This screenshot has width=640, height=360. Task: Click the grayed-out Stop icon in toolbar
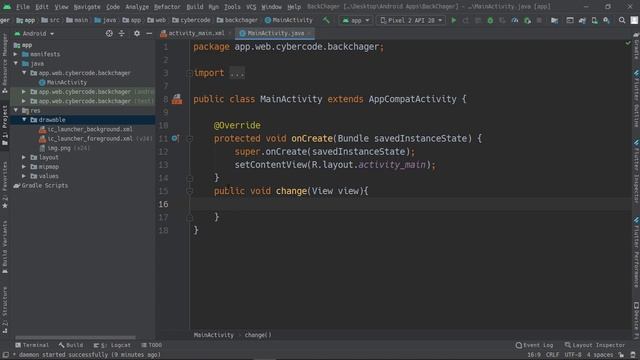click(x=539, y=20)
